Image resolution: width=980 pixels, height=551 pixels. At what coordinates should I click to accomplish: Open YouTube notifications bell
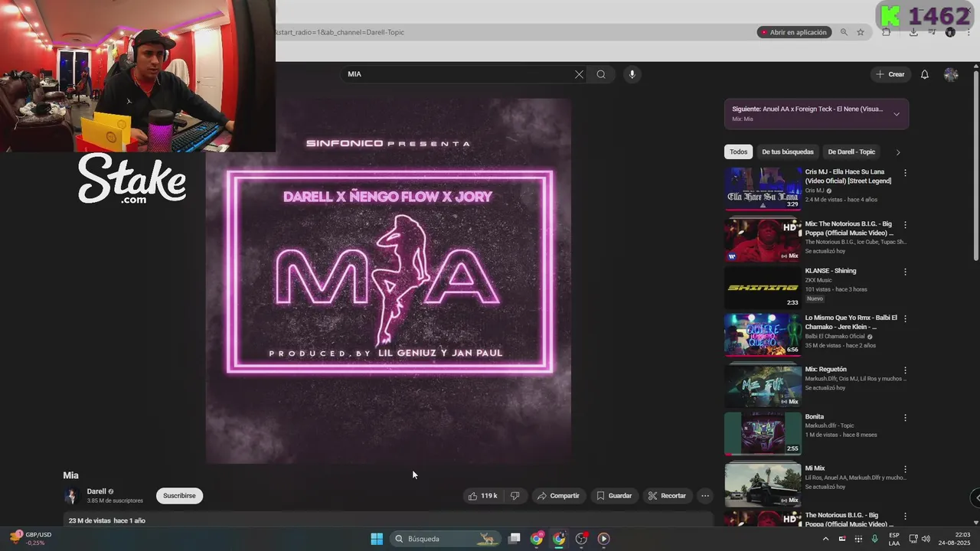(924, 74)
